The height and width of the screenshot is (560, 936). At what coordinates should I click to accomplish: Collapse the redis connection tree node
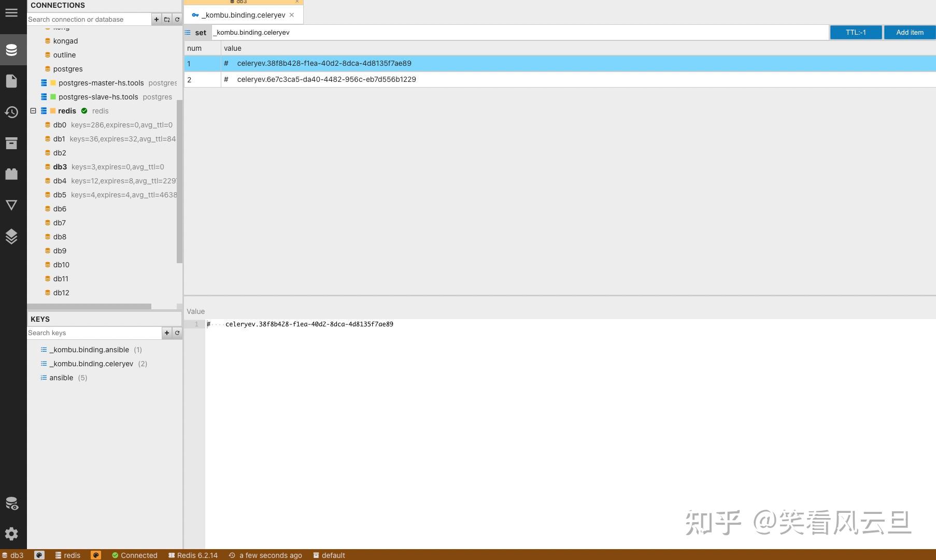point(33,111)
